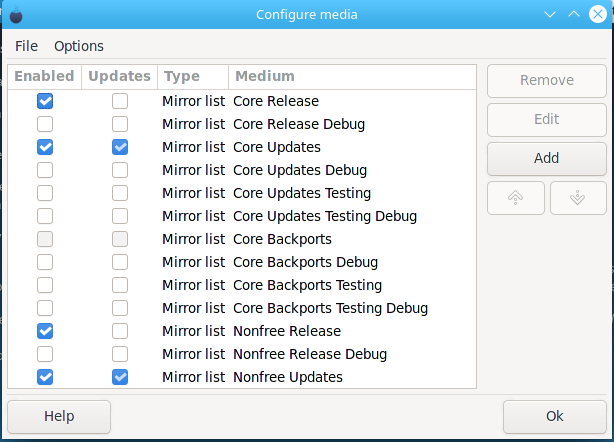
Task: Click the Edit button
Action: pos(547,119)
